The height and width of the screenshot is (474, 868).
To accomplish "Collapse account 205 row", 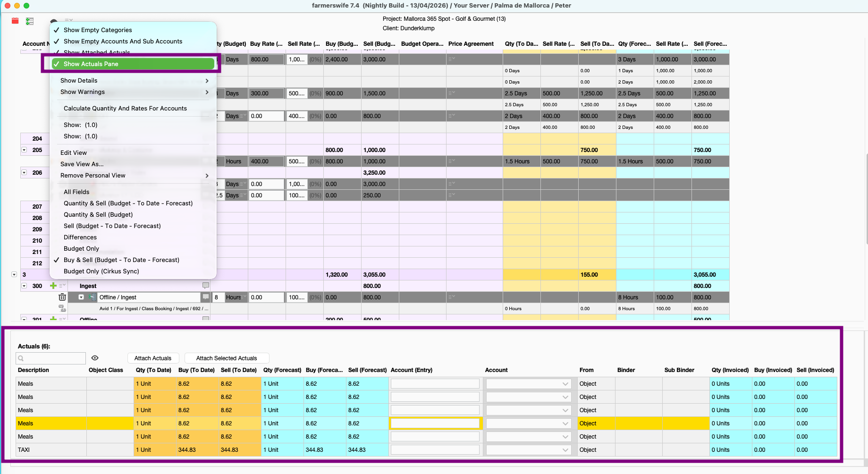I will 24,150.
